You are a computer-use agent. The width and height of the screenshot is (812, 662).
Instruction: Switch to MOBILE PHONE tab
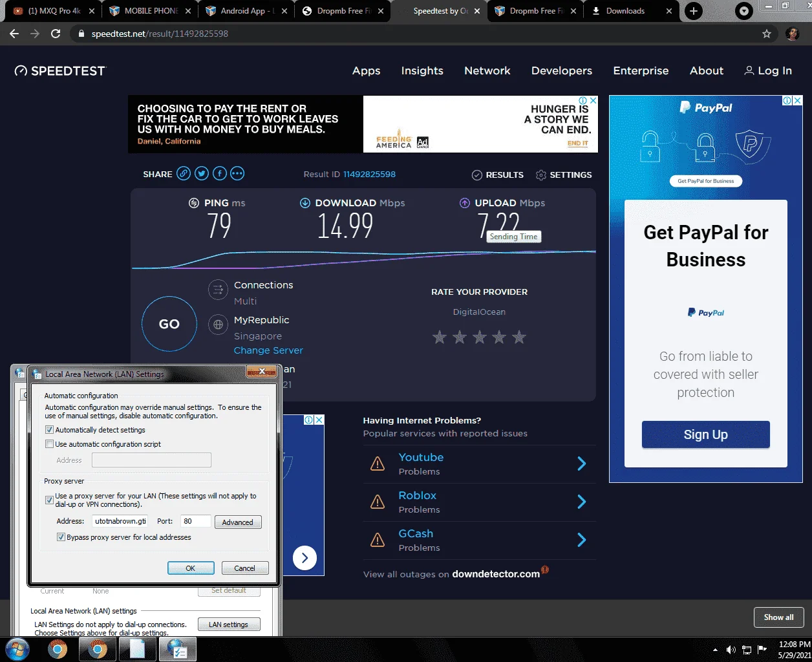(x=151, y=11)
